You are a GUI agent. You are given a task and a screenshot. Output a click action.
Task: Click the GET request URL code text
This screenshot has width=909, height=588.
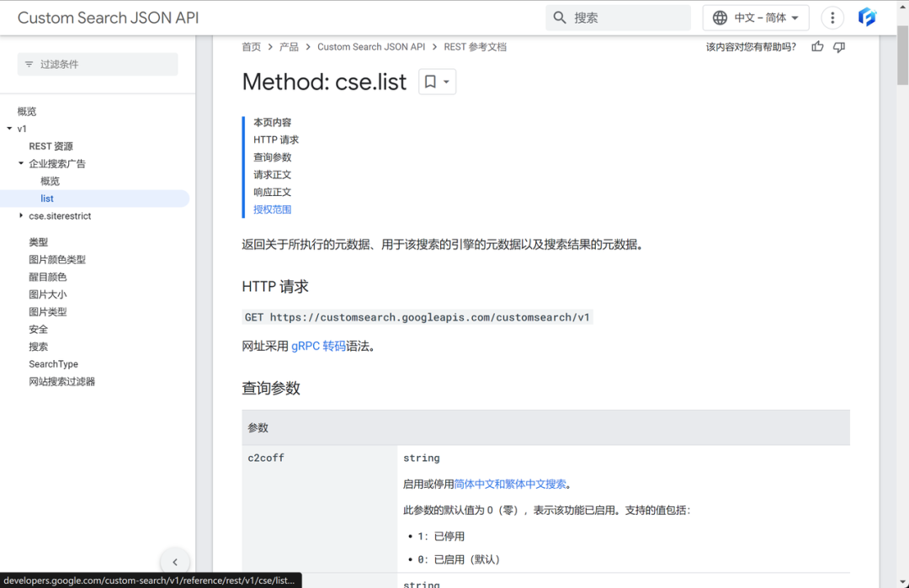[417, 317]
